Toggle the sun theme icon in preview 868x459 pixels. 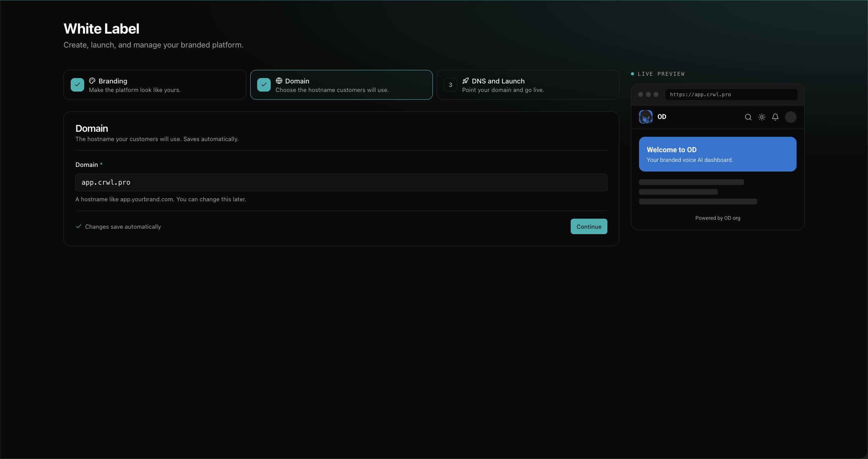click(762, 117)
